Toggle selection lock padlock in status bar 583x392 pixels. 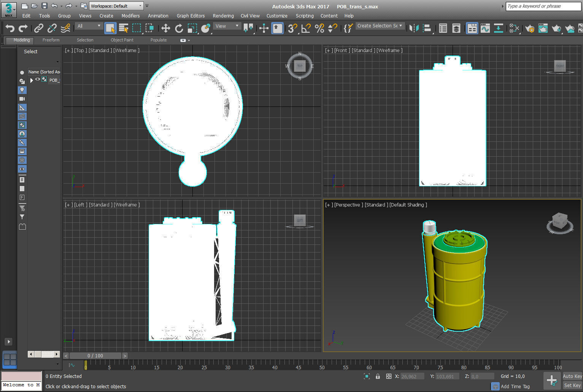click(378, 376)
